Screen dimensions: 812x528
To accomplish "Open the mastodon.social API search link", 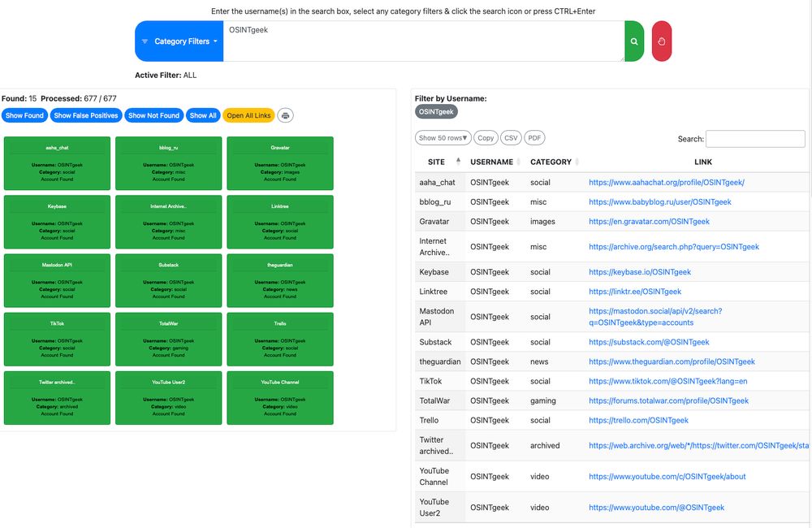I will [x=655, y=317].
